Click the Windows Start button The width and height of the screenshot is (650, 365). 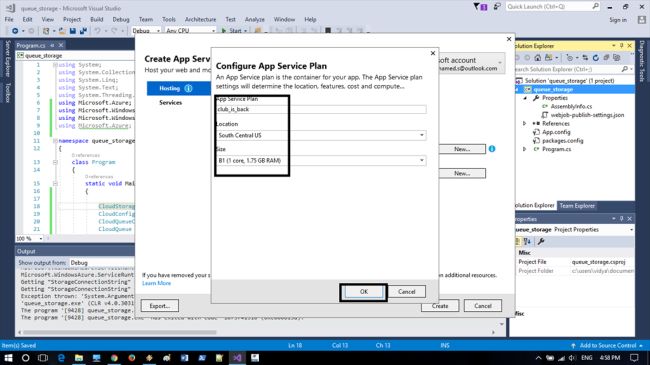(x=8, y=358)
